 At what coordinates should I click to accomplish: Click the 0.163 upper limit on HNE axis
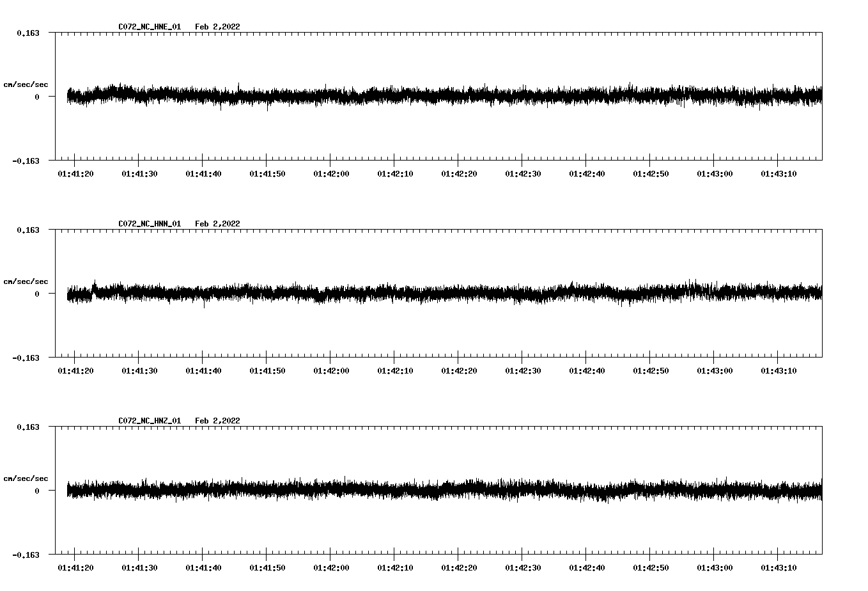tap(27, 33)
